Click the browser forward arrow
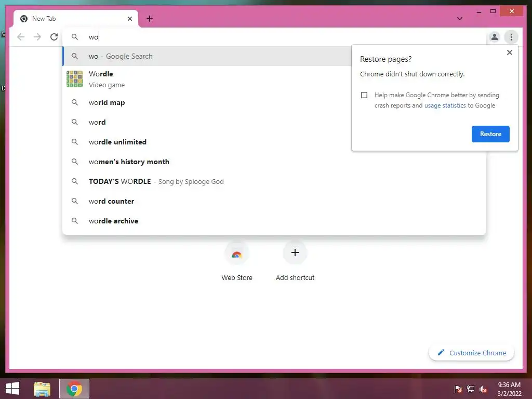 (x=37, y=37)
